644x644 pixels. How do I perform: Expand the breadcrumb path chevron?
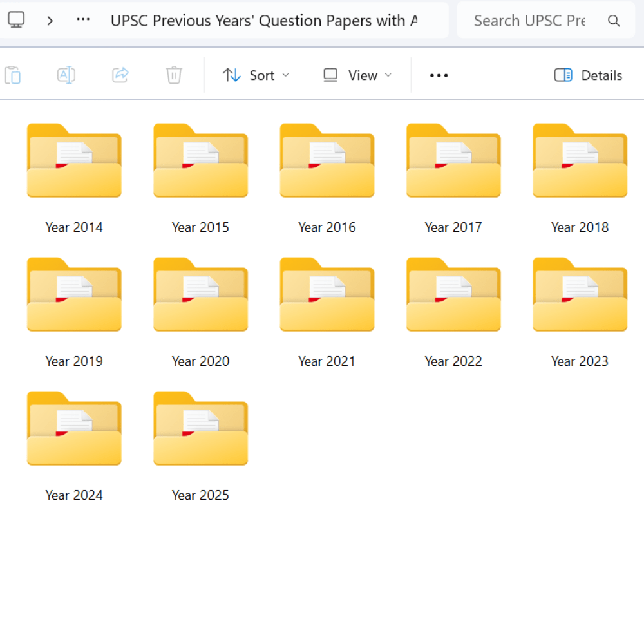coord(50,21)
